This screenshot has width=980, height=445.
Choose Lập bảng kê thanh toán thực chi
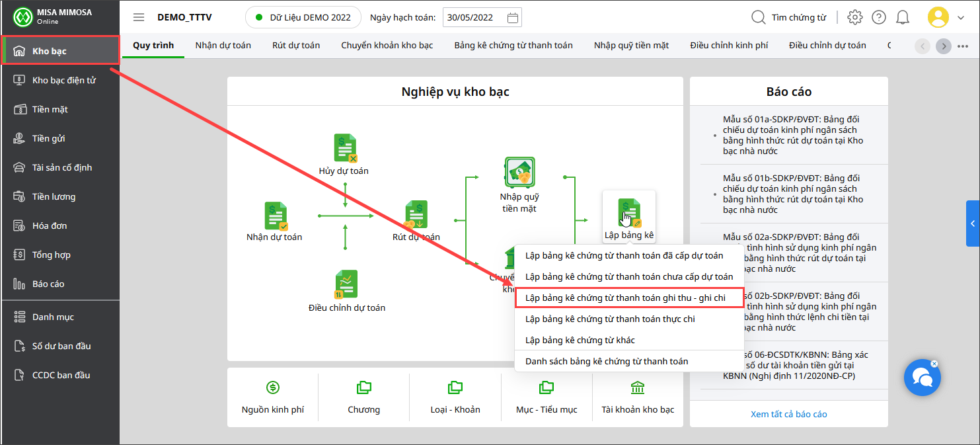(x=629, y=319)
